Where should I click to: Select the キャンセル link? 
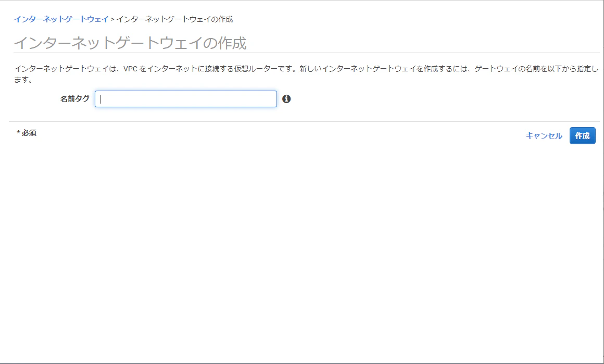click(544, 135)
